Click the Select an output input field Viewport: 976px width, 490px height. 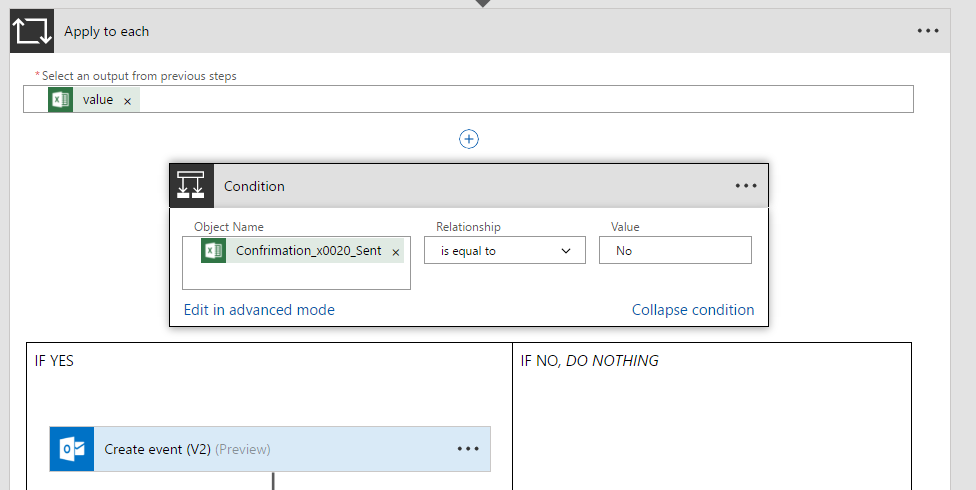click(x=520, y=100)
